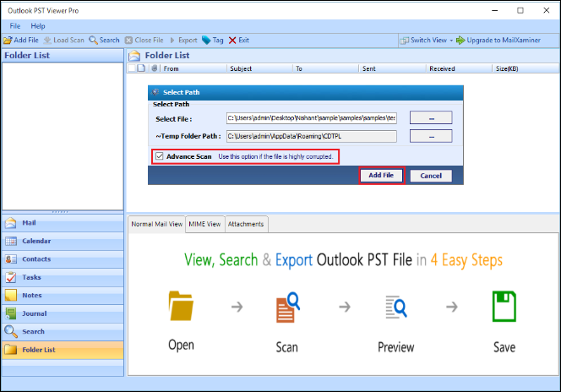The height and width of the screenshot is (392, 561).
Task: Open the Journal section in sidebar
Action: (x=63, y=313)
